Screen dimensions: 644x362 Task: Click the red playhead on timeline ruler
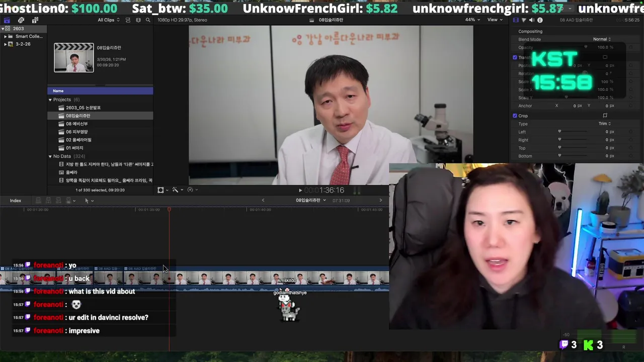point(169,209)
